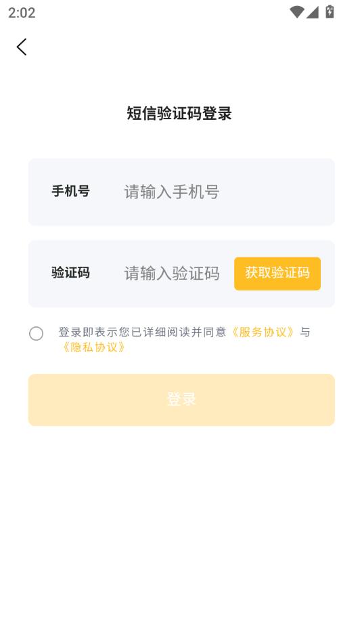Tap the 获取验证码 button
362x644 pixels.
click(277, 274)
